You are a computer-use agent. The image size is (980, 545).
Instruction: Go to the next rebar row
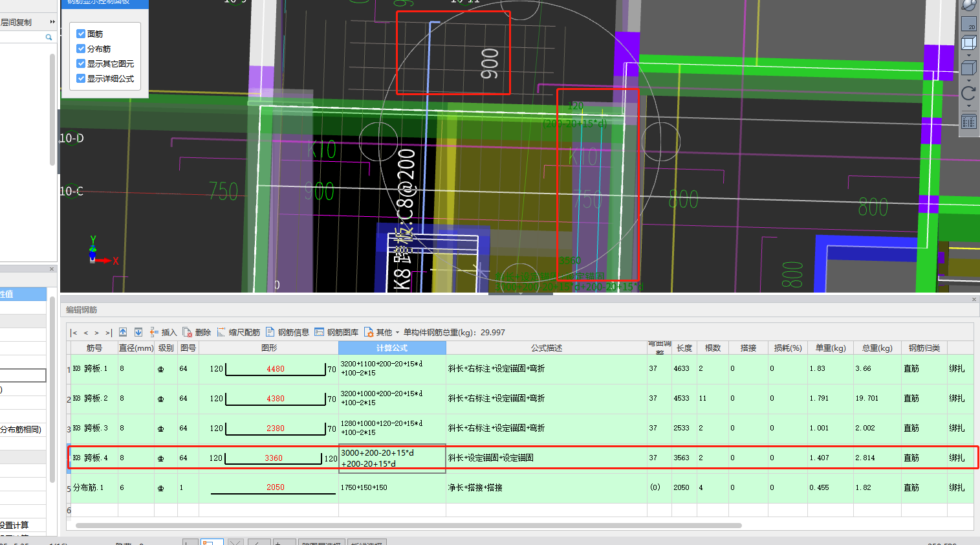[x=97, y=333]
